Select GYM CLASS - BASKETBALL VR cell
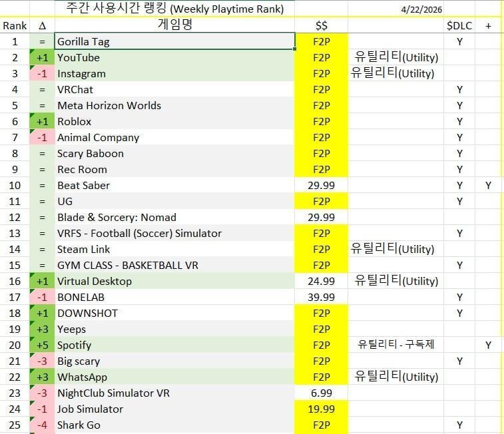This screenshot has width=504, height=434. click(174, 266)
